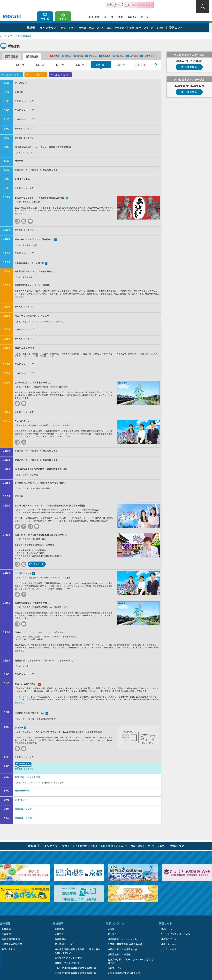212x980 pixels.
Task: Click あんぎゃでござる program thumbnail
Action: click(138, 208)
